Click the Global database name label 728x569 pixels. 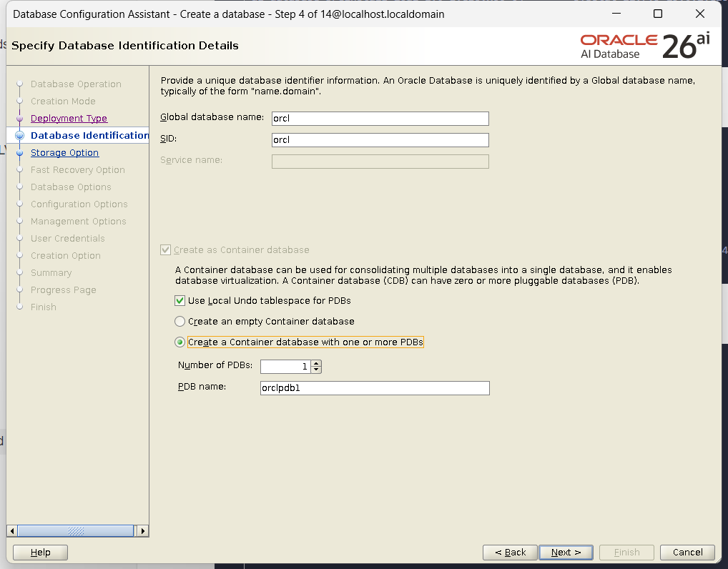(212, 117)
